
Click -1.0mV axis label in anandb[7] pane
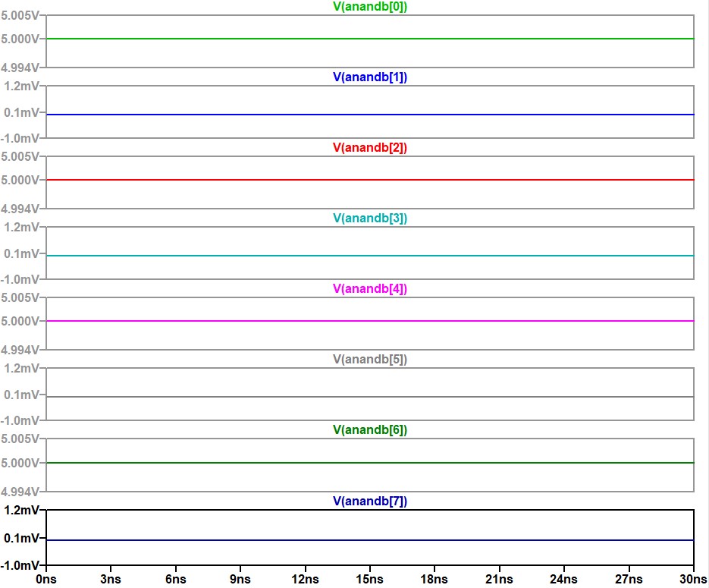(x=20, y=565)
